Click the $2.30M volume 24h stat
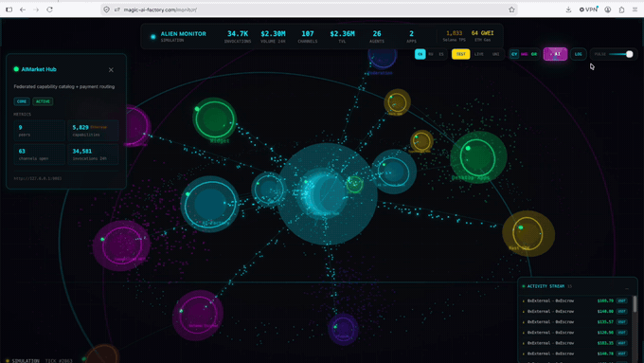The height and width of the screenshot is (363, 644). [x=273, y=36]
